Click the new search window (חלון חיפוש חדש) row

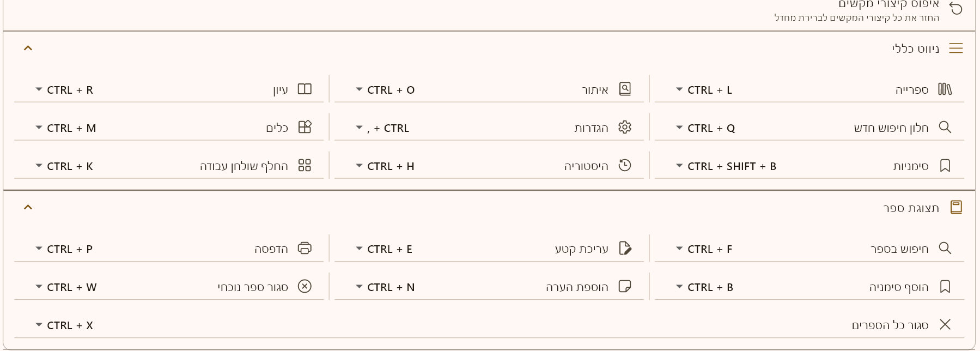(x=891, y=128)
